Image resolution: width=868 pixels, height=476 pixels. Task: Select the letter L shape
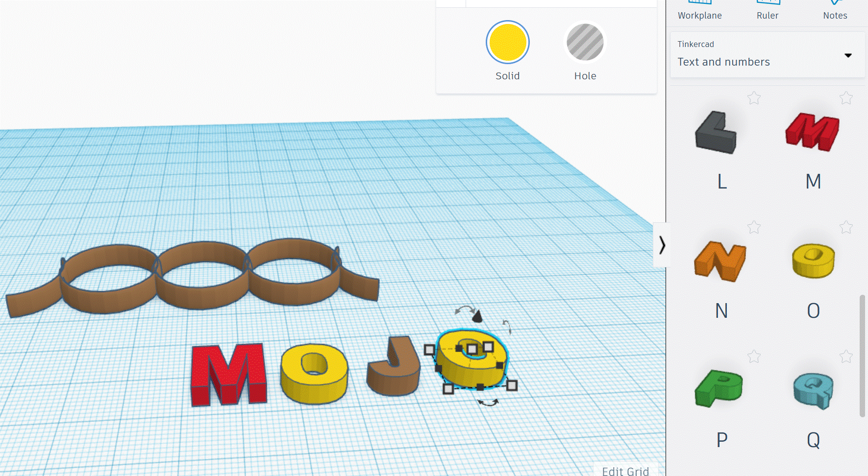(717, 132)
